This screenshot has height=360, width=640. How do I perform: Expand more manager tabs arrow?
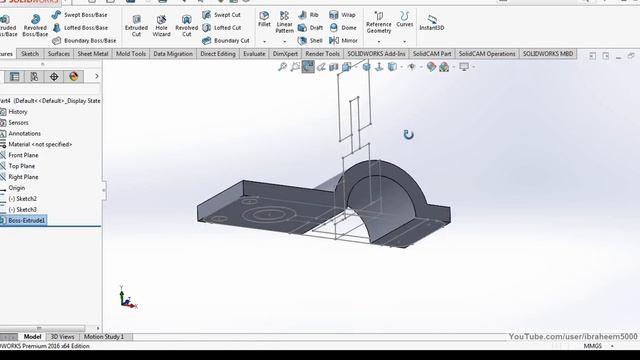[97, 76]
